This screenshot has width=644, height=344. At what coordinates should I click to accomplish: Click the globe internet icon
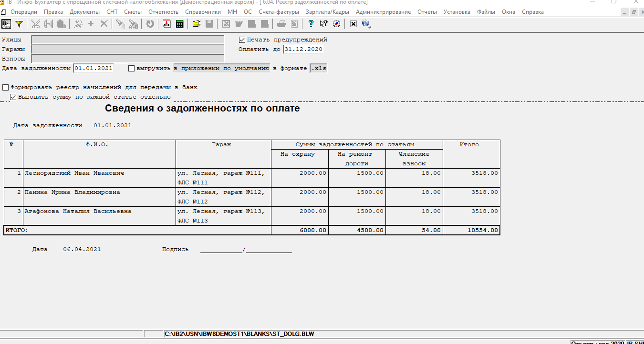[366, 23]
